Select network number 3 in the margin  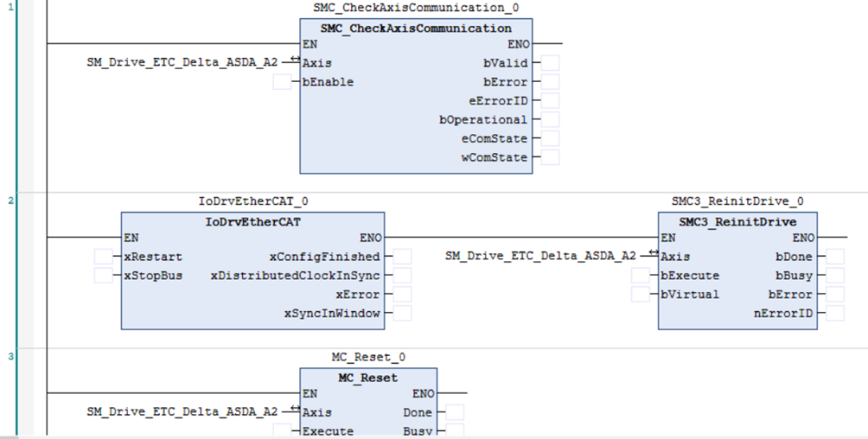pos(11,356)
